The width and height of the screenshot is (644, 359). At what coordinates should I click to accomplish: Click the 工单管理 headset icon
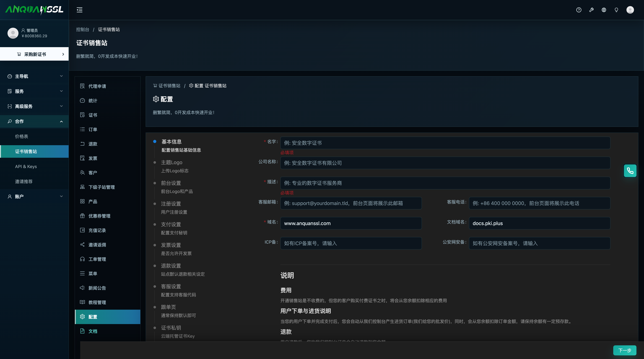tap(82, 259)
